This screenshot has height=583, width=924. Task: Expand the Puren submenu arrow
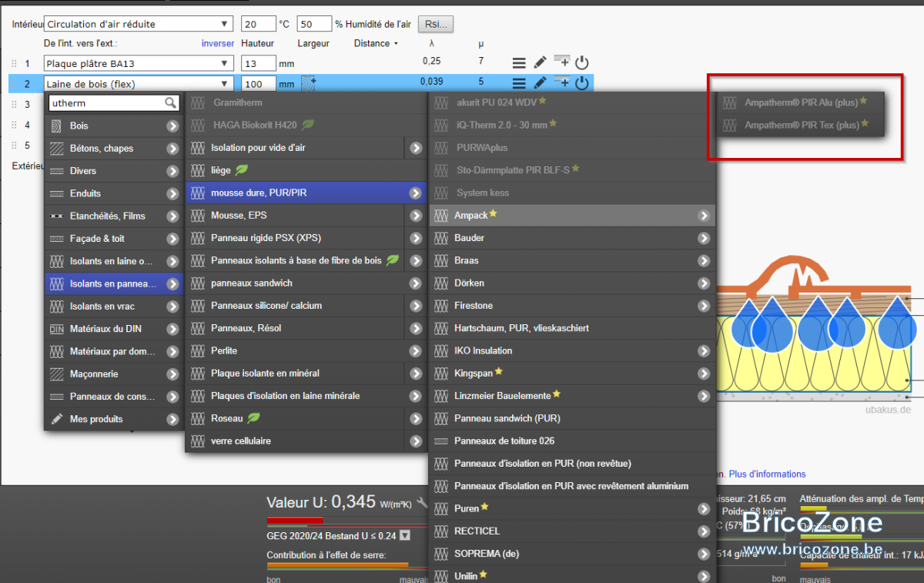[x=704, y=509]
